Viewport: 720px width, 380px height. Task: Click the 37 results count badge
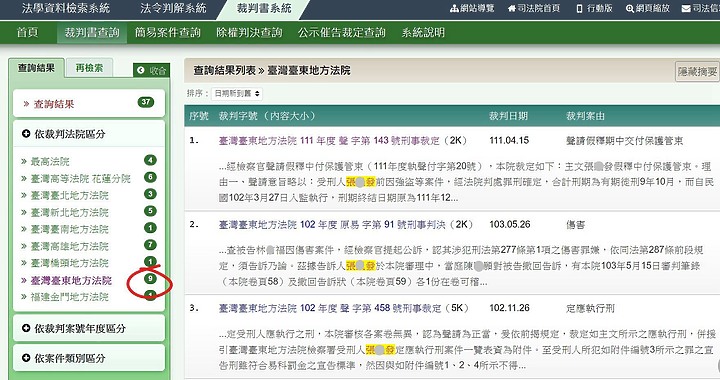point(146,102)
